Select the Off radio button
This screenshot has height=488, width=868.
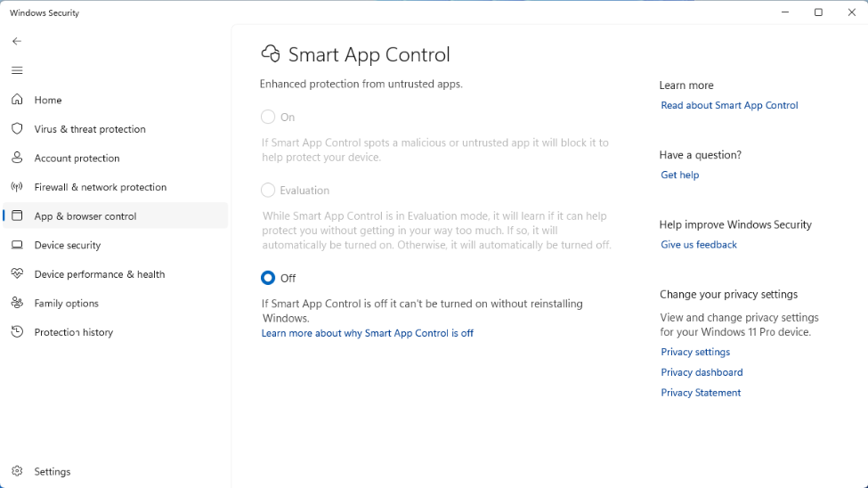coord(268,278)
